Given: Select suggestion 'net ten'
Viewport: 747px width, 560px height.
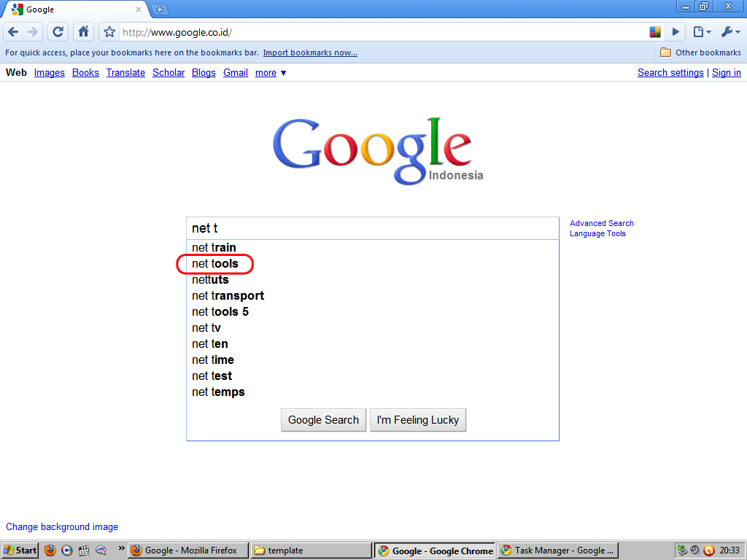Looking at the screenshot, I should coord(373,344).
